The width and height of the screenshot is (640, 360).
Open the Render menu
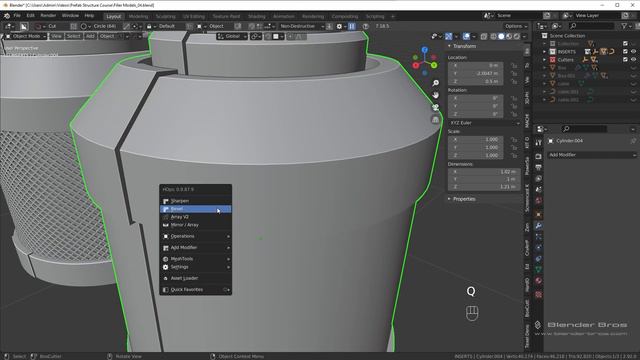coord(48,16)
